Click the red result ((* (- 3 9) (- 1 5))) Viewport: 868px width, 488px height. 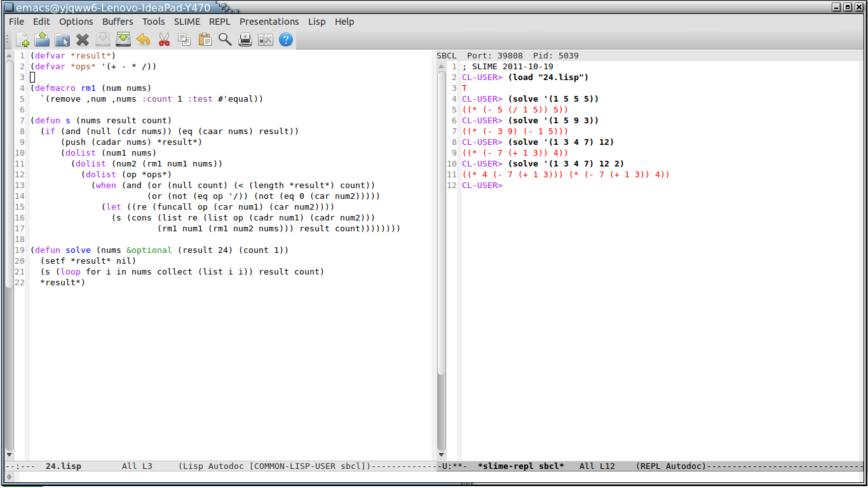[515, 132]
